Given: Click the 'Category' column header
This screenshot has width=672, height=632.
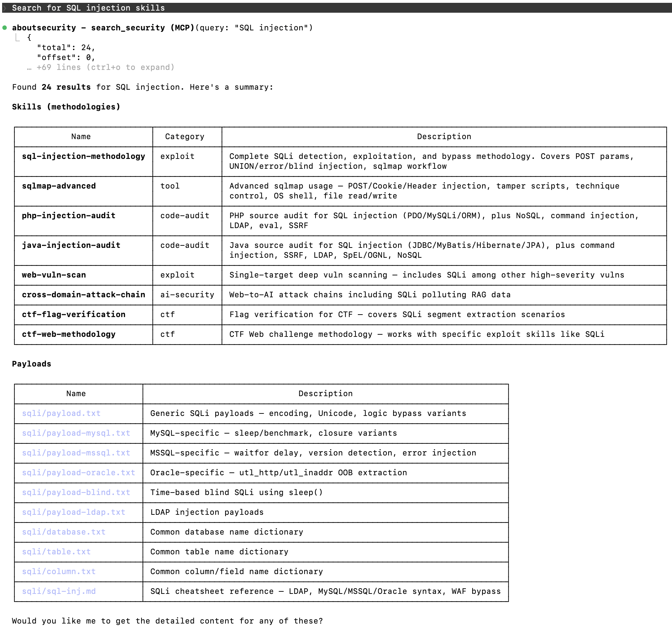Looking at the screenshot, I should [x=185, y=136].
